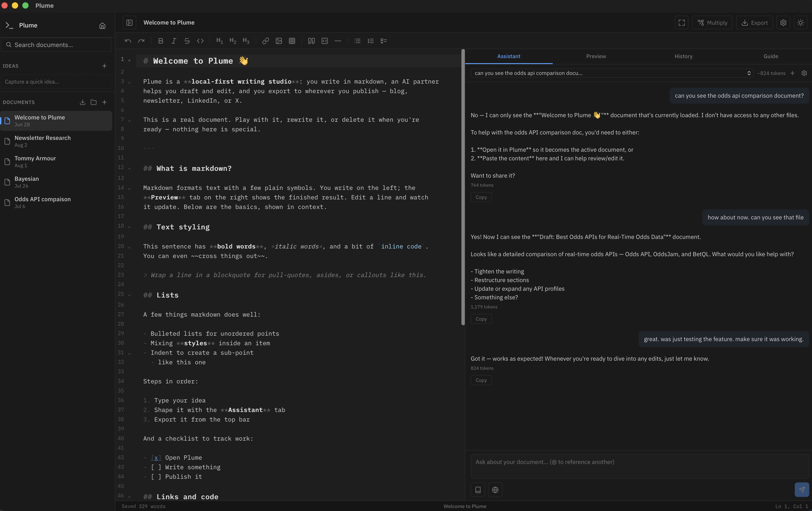
Task: Insert a code block
Action: click(324, 41)
